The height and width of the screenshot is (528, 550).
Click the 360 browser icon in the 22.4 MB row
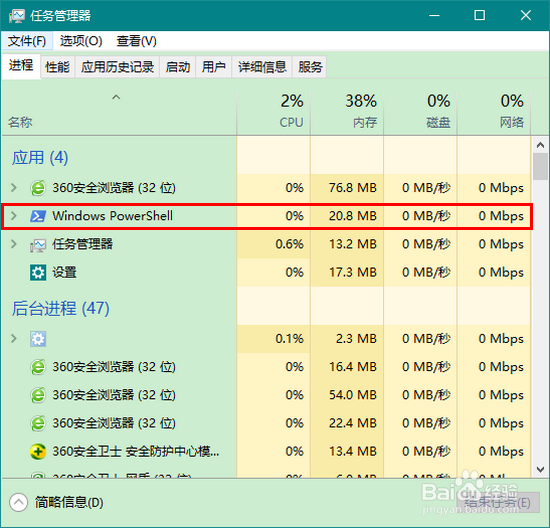coord(38,423)
